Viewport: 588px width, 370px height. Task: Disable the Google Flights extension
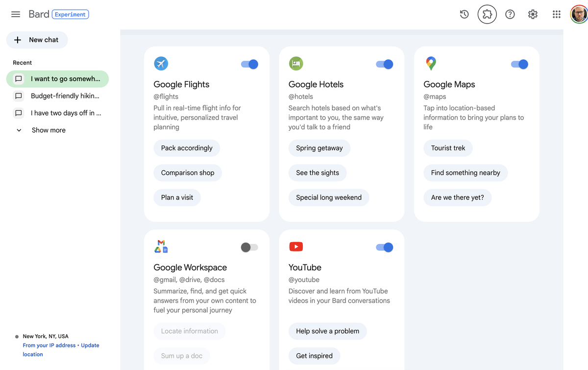click(249, 64)
